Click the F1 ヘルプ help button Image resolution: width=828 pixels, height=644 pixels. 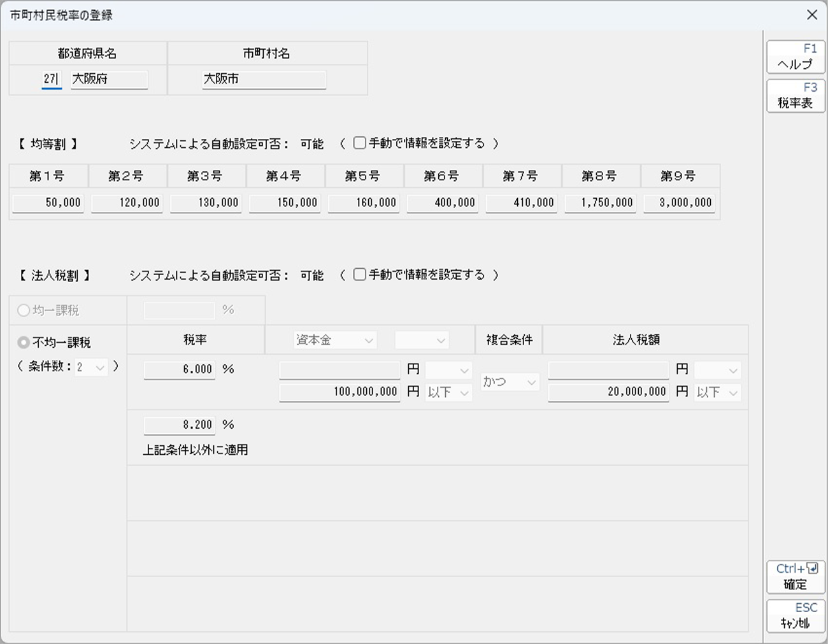[x=796, y=57]
